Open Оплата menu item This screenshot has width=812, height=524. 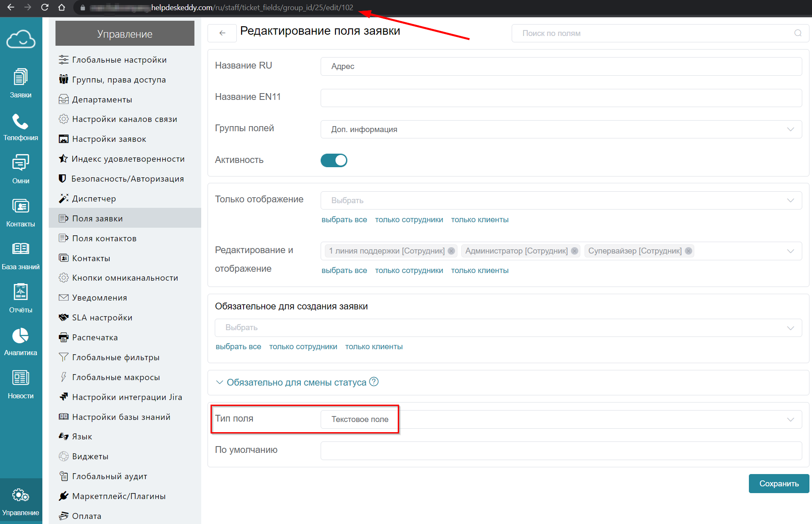(x=125, y=516)
